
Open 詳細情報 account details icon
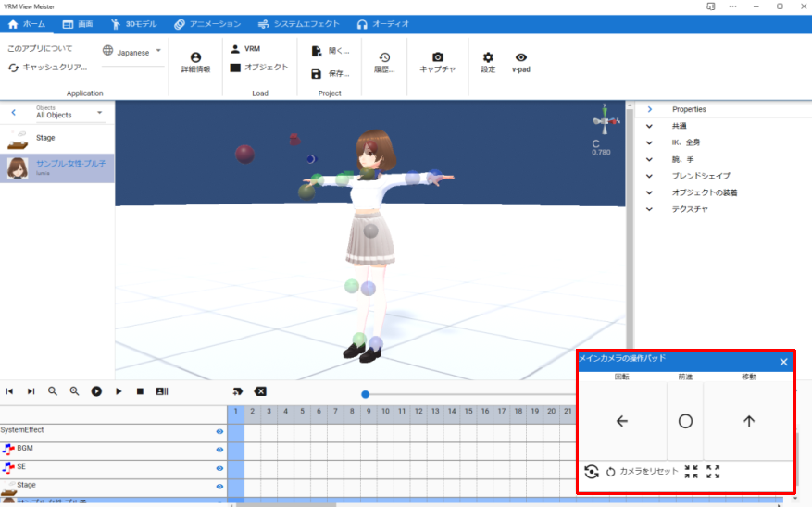click(195, 63)
